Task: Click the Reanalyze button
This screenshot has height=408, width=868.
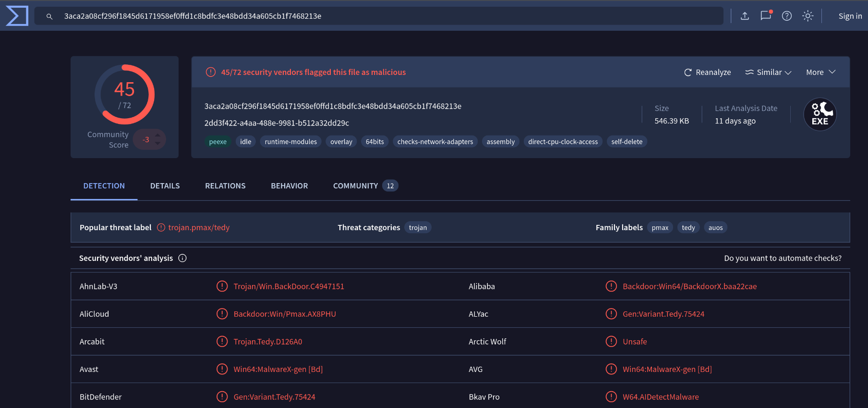Action: tap(707, 72)
